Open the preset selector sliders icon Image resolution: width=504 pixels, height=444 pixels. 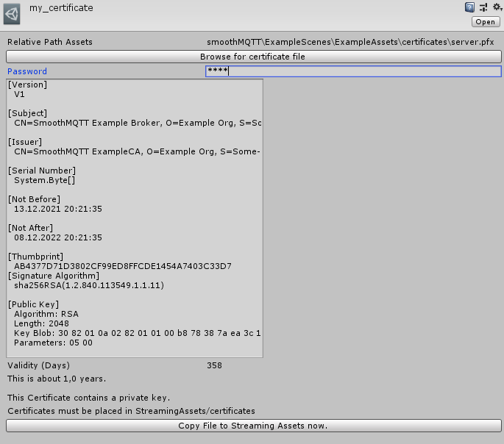point(483,7)
